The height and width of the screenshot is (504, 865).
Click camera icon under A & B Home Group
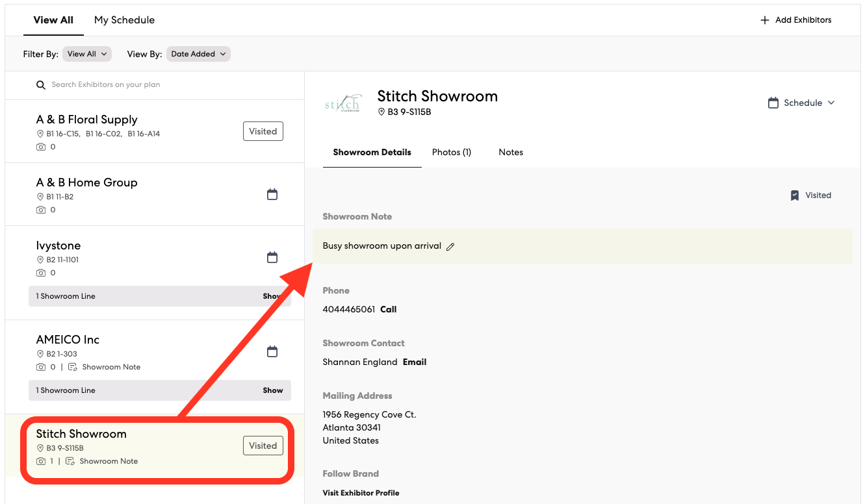41,210
